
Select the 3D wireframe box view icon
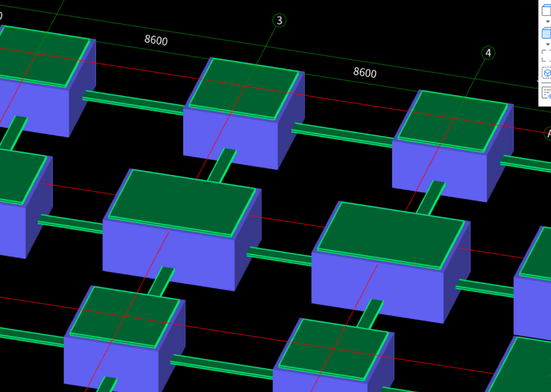tap(546, 10)
